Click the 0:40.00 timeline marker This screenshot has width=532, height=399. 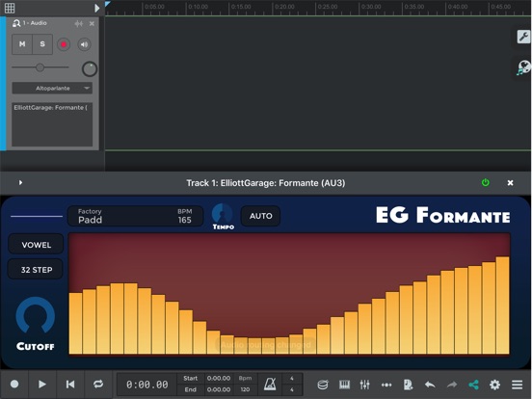pyautogui.click(x=458, y=7)
